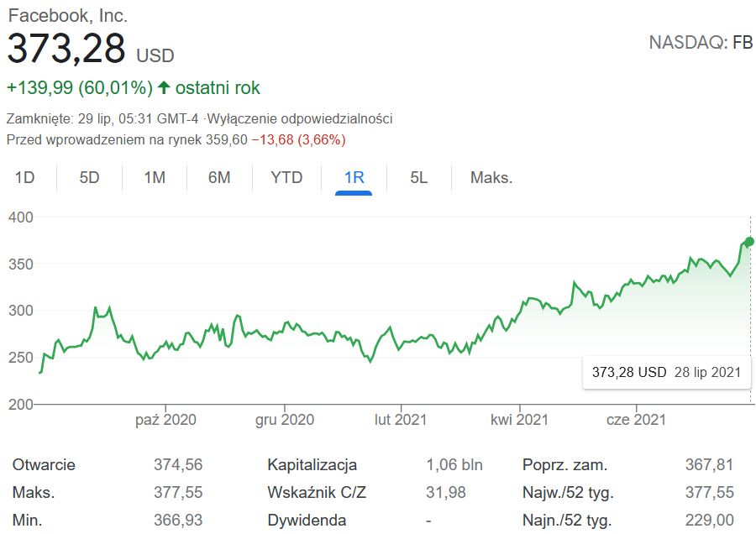This screenshot has height=534, width=756.
Task: Click the 373,28 USD price tooltip
Action: click(666, 372)
